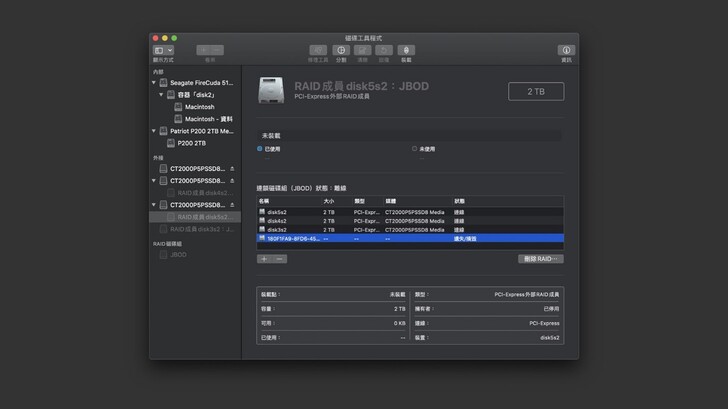Select the JBOD item under RAID磁碟組
728x409 pixels.
178,255
